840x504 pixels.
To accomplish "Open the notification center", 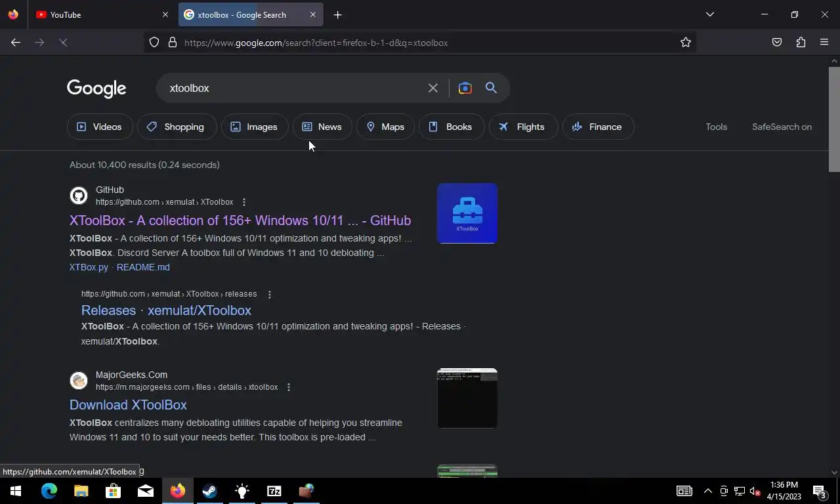I will 819,491.
